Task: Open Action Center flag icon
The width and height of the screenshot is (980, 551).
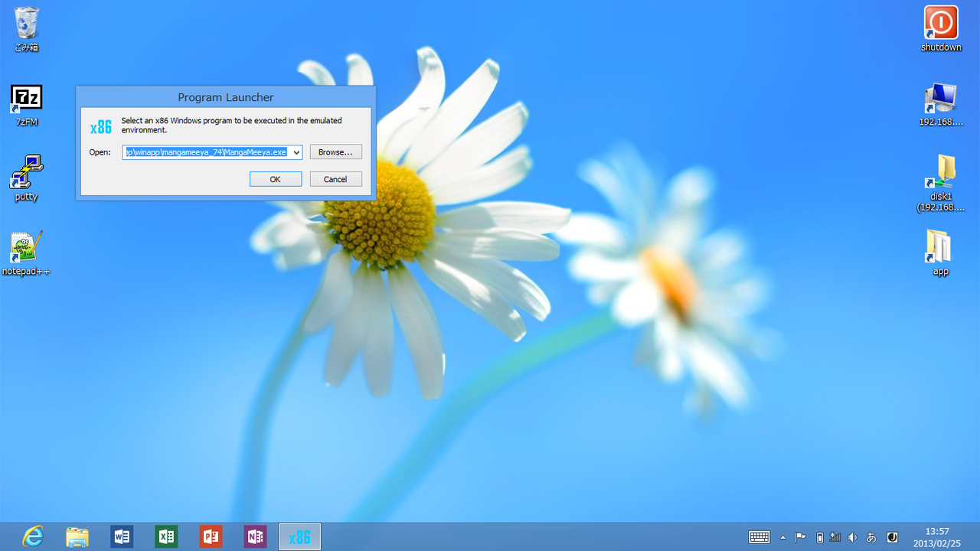Action: pos(800,537)
